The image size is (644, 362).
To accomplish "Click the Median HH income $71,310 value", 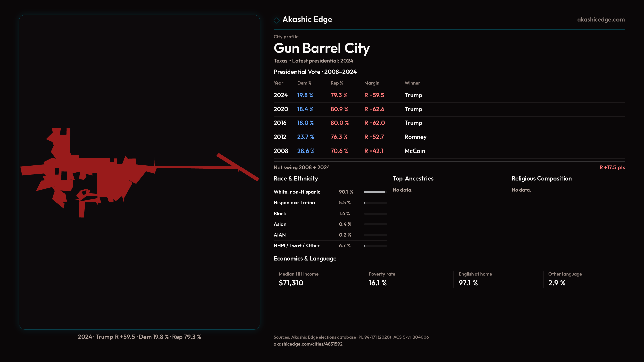I will pos(291,283).
